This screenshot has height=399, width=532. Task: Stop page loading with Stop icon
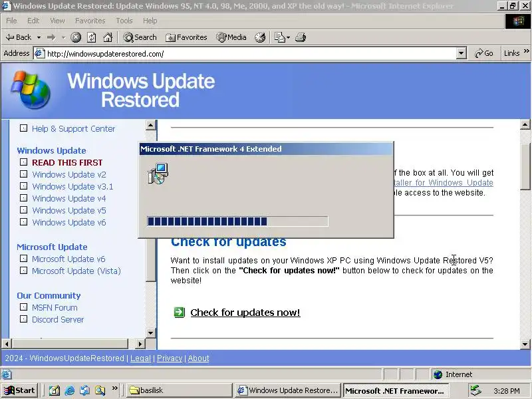(x=76, y=37)
